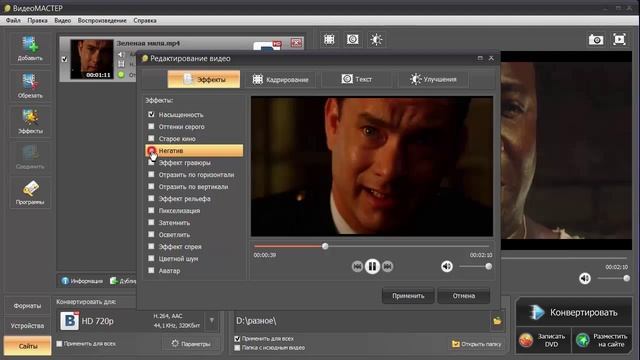Mute audio in the main window player
The width and height of the screenshot is (640, 360).
585,278
